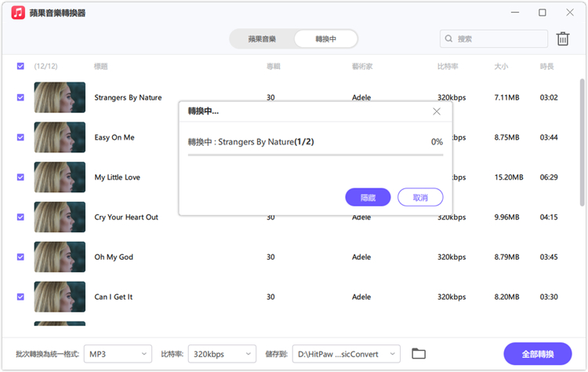Click the 隱藏 hide button

click(x=368, y=198)
